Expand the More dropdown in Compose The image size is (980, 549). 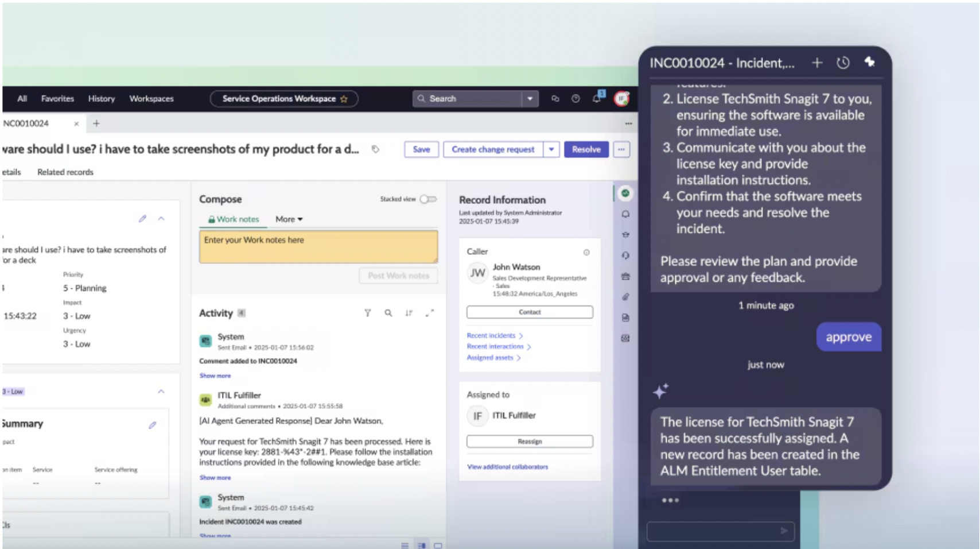[x=289, y=219]
